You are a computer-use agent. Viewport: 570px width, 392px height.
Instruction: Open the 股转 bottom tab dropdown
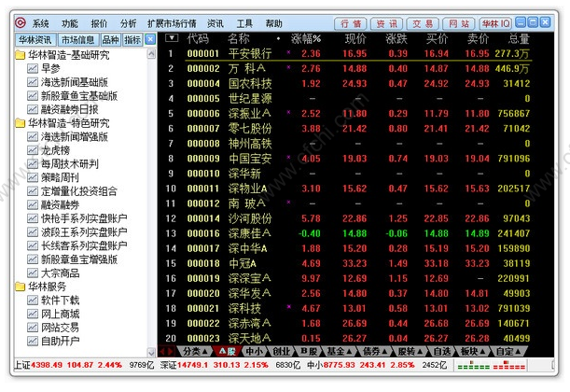(x=410, y=352)
